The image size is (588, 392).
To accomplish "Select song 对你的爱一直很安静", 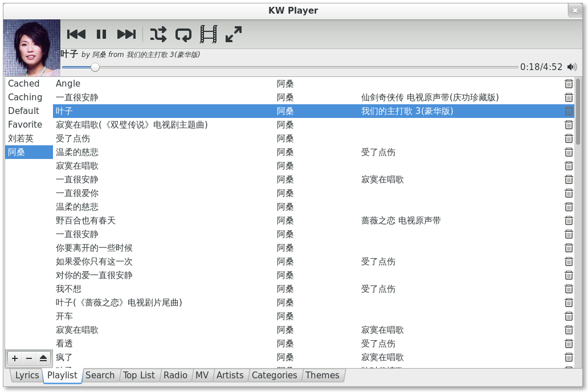I will pos(94,275).
